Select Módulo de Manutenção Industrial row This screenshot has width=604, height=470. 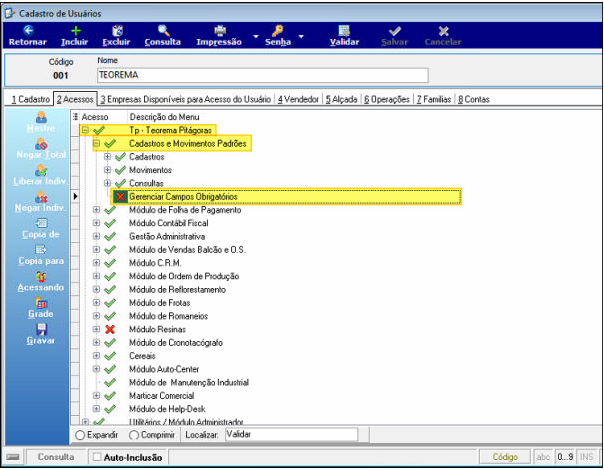[189, 383]
